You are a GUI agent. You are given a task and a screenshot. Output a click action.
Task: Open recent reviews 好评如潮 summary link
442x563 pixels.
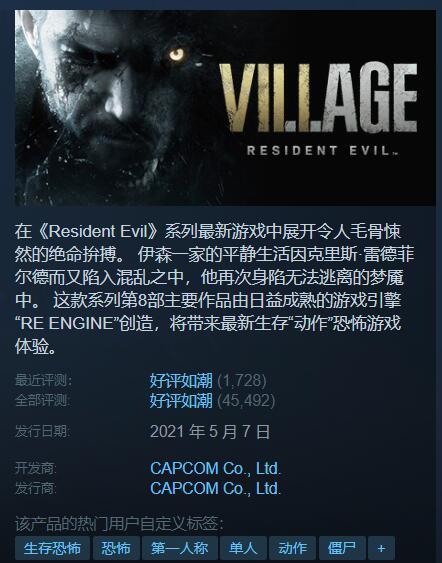(x=181, y=381)
